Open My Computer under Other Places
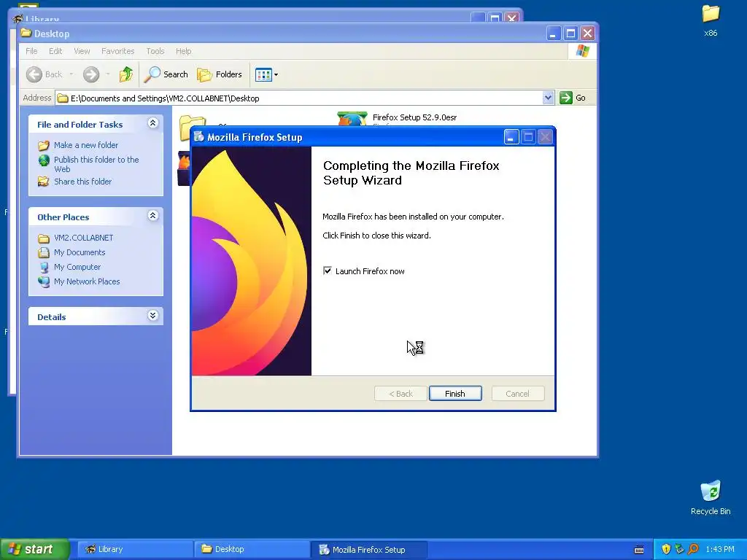747x560 pixels. click(77, 267)
